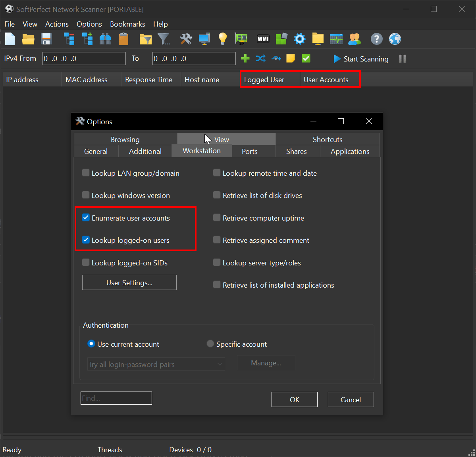
Task: Open the WMI query tool icon
Action: pyautogui.click(x=263, y=39)
